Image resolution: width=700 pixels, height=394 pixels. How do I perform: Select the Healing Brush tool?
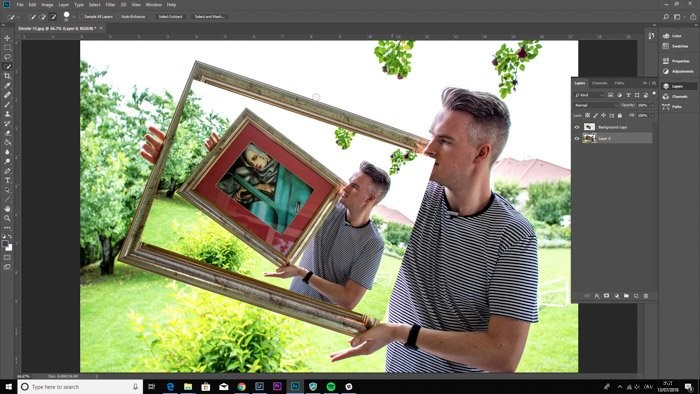pyautogui.click(x=7, y=95)
